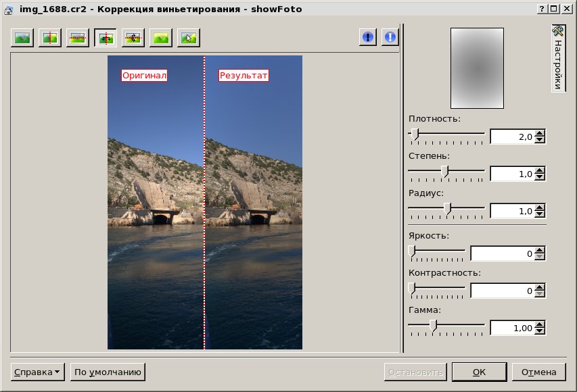Select result-only preview mode icon

(x=161, y=37)
